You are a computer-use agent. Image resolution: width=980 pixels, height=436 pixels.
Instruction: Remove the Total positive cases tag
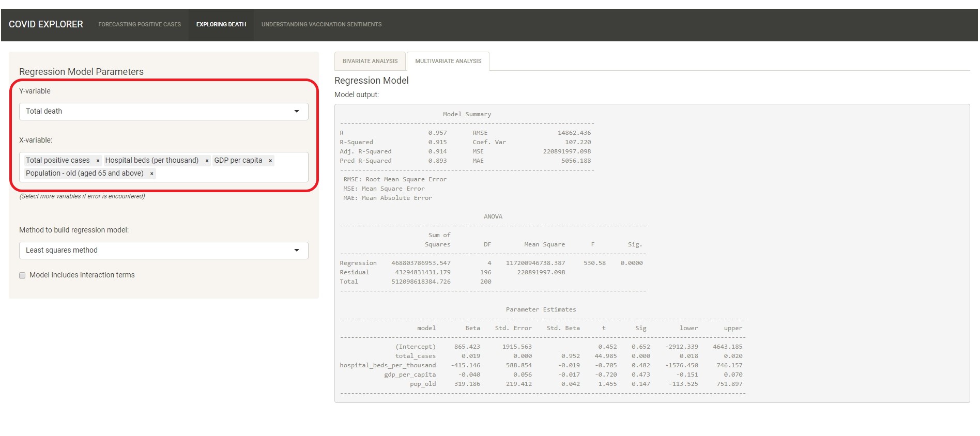click(x=98, y=161)
